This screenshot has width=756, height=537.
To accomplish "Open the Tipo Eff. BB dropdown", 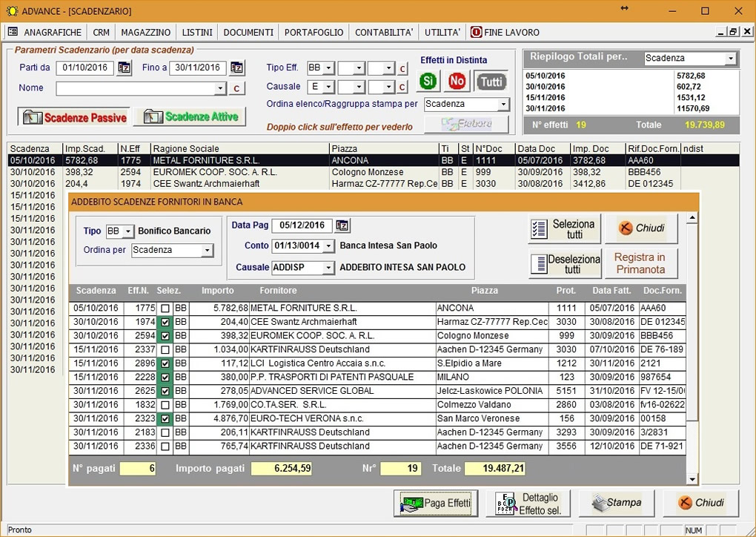I will pyautogui.click(x=328, y=68).
